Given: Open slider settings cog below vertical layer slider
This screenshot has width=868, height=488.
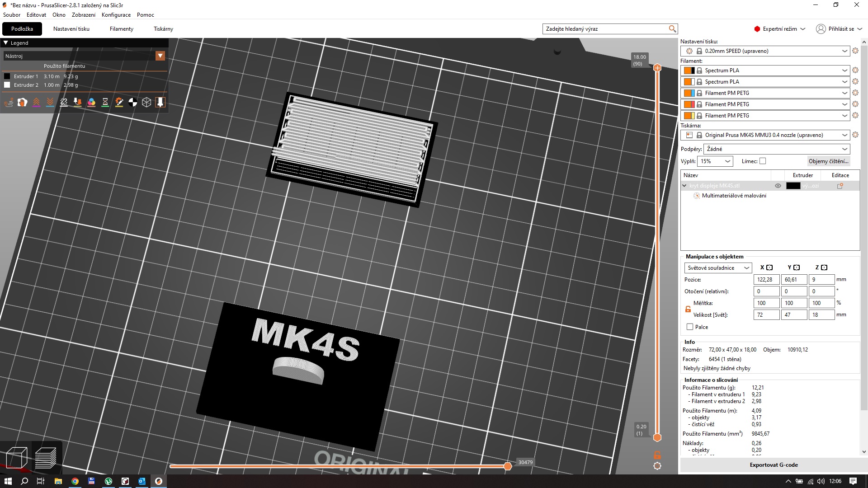Looking at the screenshot, I should pos(657,466).
